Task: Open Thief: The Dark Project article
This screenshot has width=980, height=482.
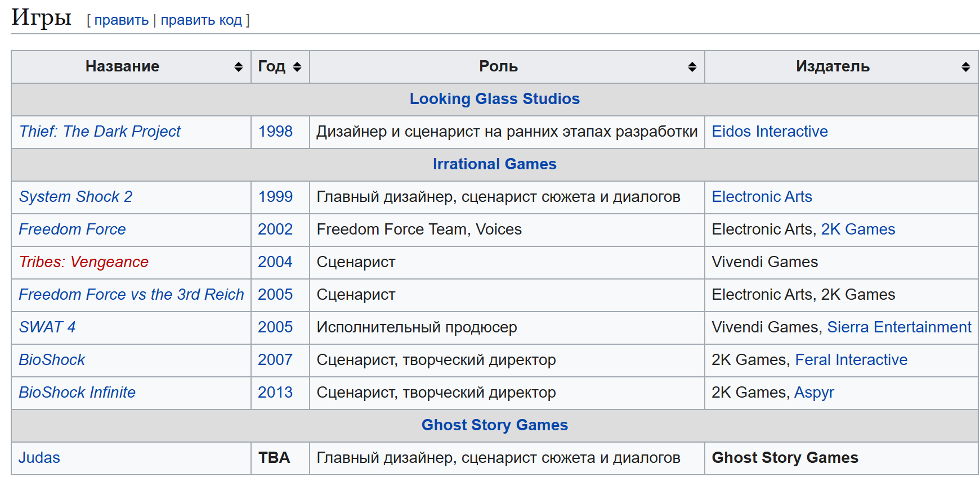Action: [x=100, y=132]
